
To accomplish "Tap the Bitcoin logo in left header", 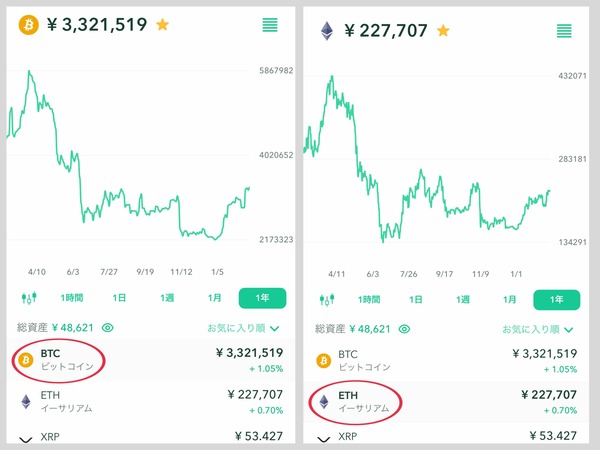I will (x=29, y=25).
